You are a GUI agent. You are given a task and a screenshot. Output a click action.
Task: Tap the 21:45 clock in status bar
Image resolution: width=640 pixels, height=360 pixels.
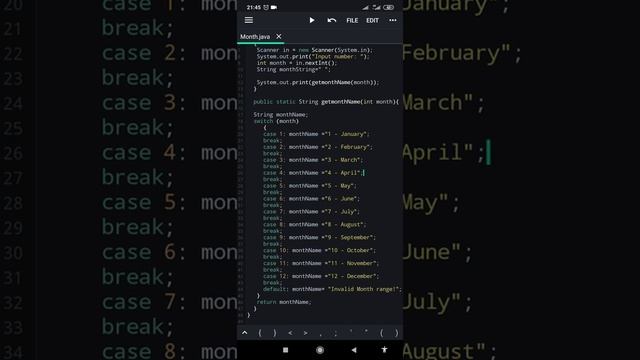pos(253,7)
